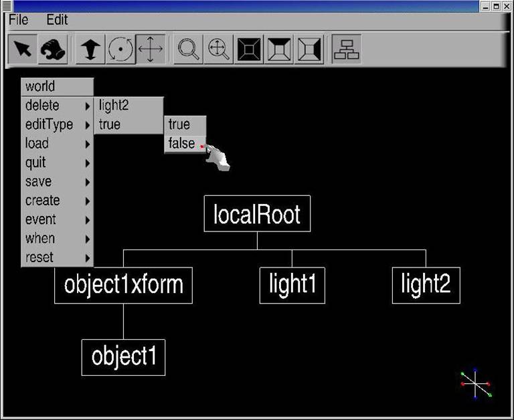Viewport: 514px width, 420px height.
Task: Select the four-way move arrows tool
Action: 151,49
